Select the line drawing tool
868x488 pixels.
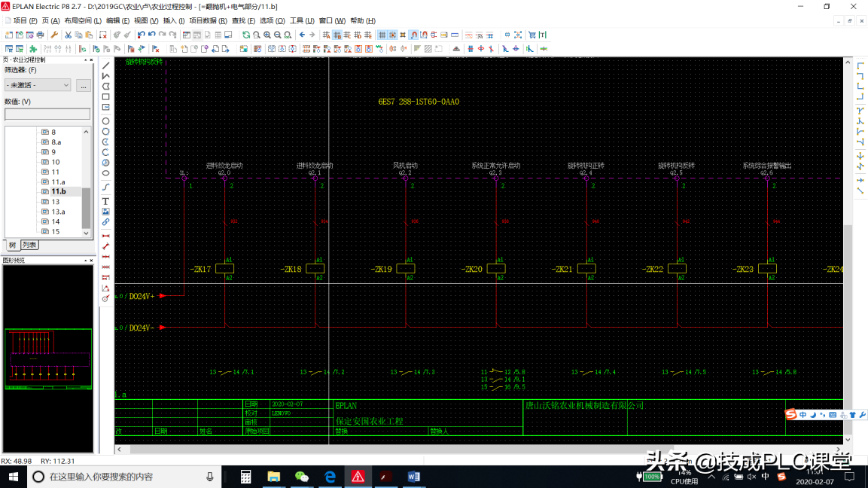click(x=105, y=66)
